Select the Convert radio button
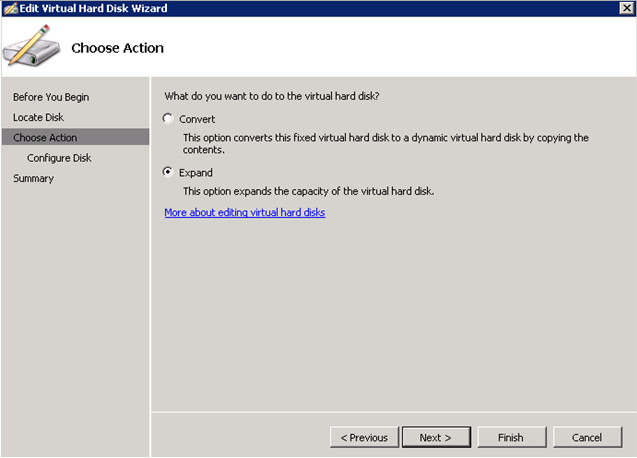 click(168, 119)
